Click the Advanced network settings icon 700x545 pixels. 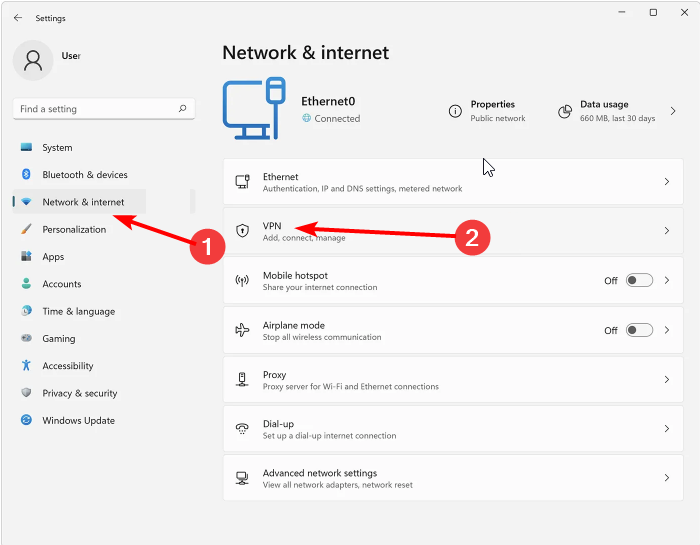click(x=242, y=478)
